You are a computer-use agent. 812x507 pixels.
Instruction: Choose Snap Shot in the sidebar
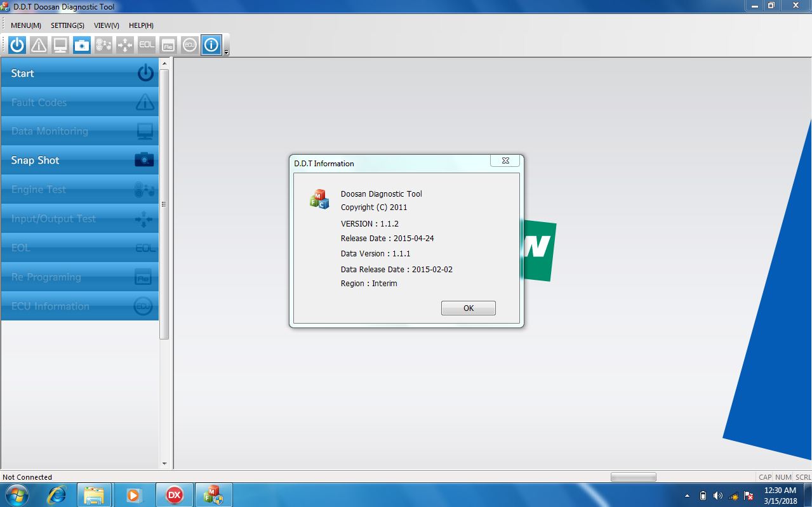click(x=80, y=161)
